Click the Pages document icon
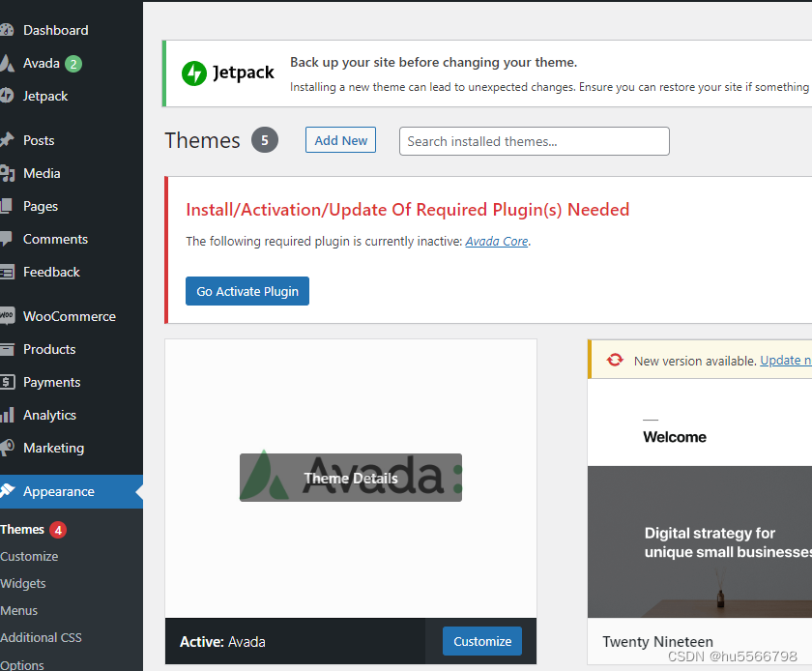The image size is (812, 671). tap(6, 206)
